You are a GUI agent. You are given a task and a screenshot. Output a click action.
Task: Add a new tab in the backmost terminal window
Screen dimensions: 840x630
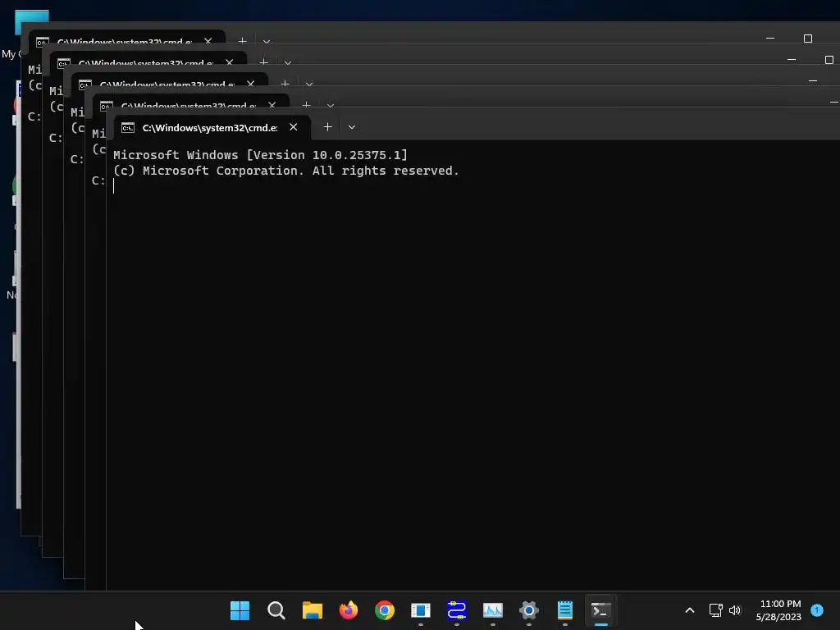[x=242, y=40]
